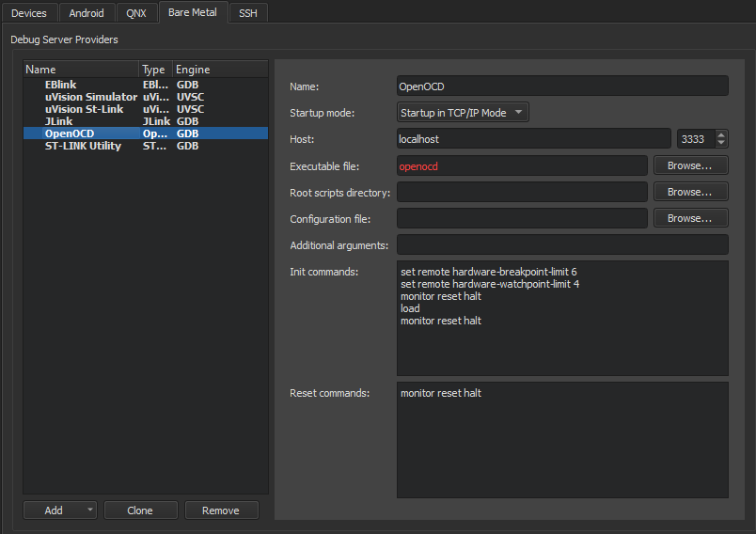Browse for the Configuration file
The height and width of the screenshot is (534, 756).
click(x=691, y=218)
